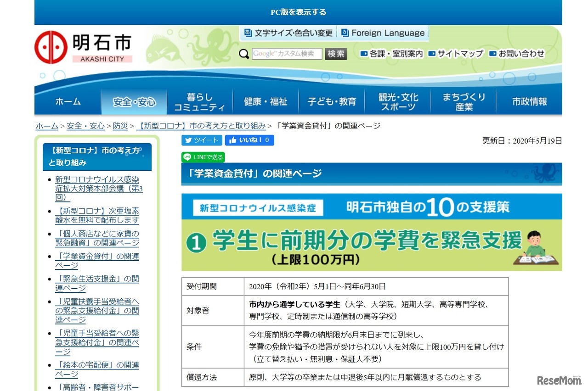This screenshot has height=391, width=588.
Task: Click the LINE speech bubble icon
Action: 187,157
